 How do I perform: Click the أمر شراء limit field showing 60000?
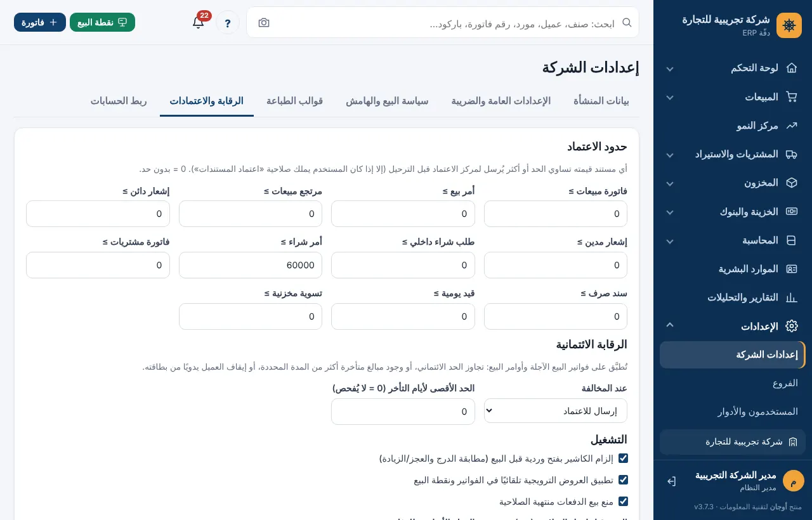point(251,265)
